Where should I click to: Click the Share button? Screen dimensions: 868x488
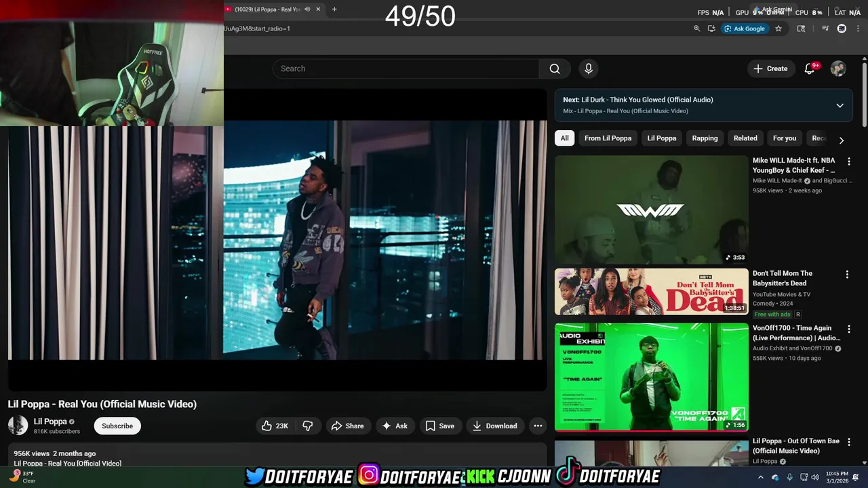347,426
